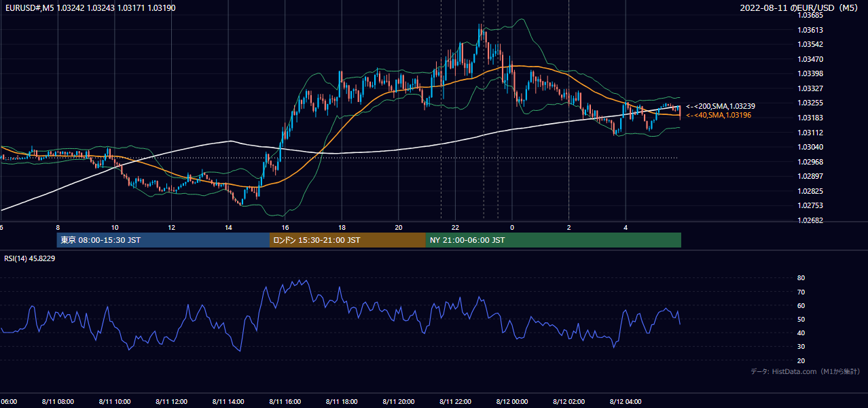Click the 8/12 02:00 date label
Screen dimensions: 868x408
coord(568,402)
